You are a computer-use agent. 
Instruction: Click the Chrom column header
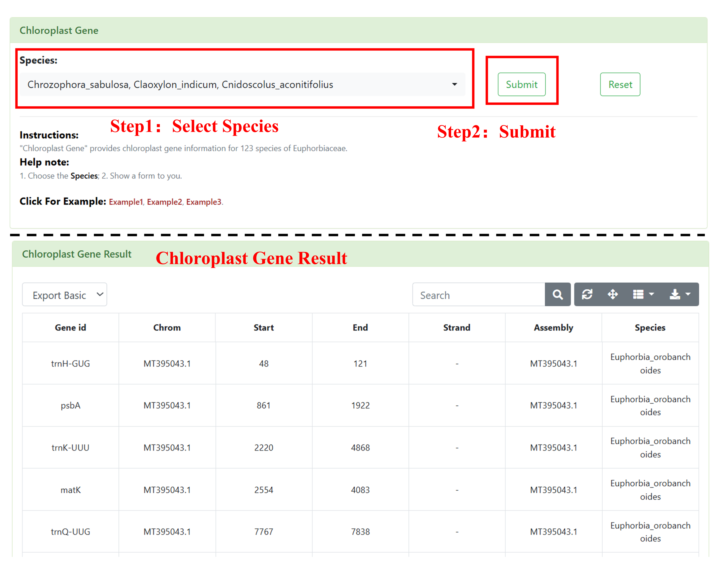tap(167, 328)
